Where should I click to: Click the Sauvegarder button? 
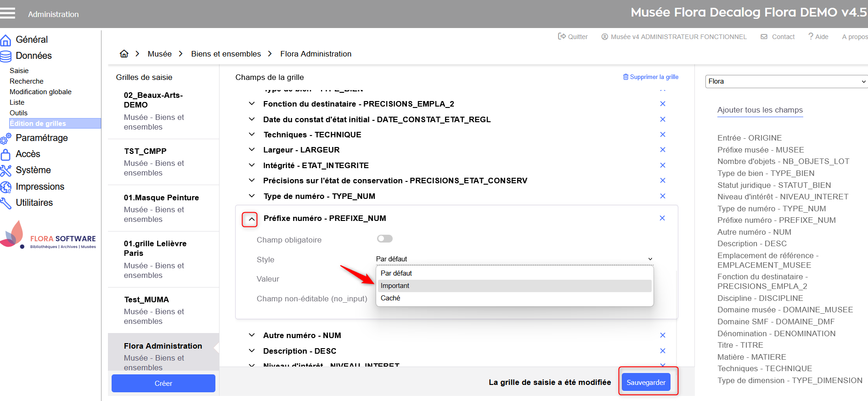click(x=646, y=382)
